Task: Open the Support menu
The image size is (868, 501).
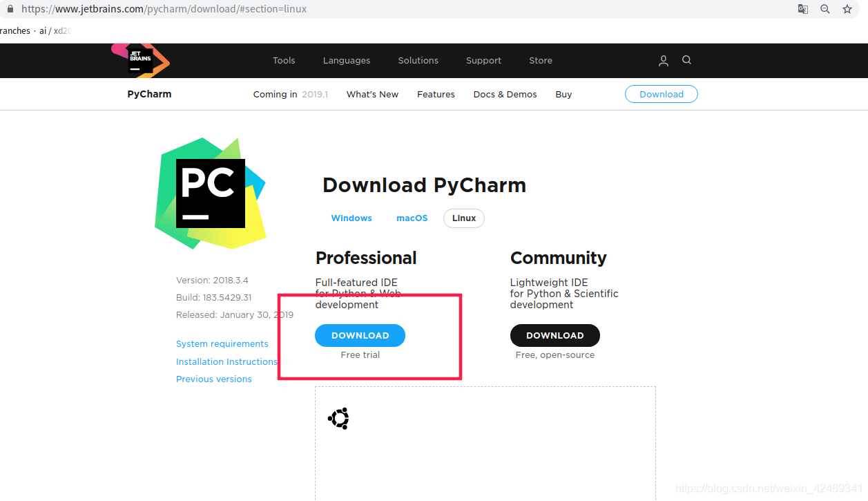Action: [x=483, y=61]
